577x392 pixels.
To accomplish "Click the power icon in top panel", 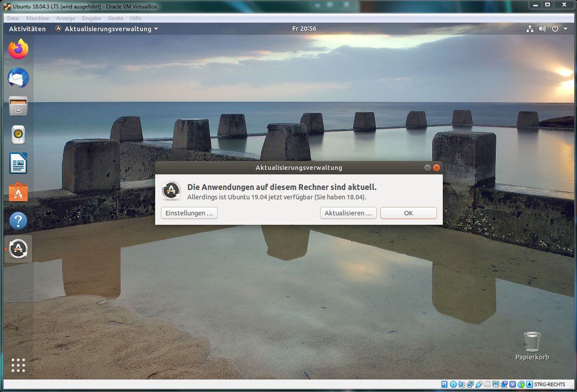I will [x=555, y=29].
